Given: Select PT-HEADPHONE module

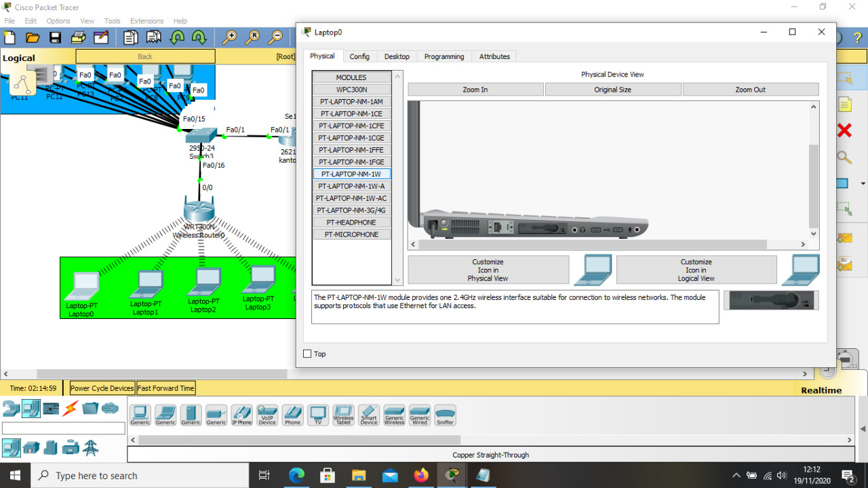Looking at the screenshot, I should click(352, 222).
